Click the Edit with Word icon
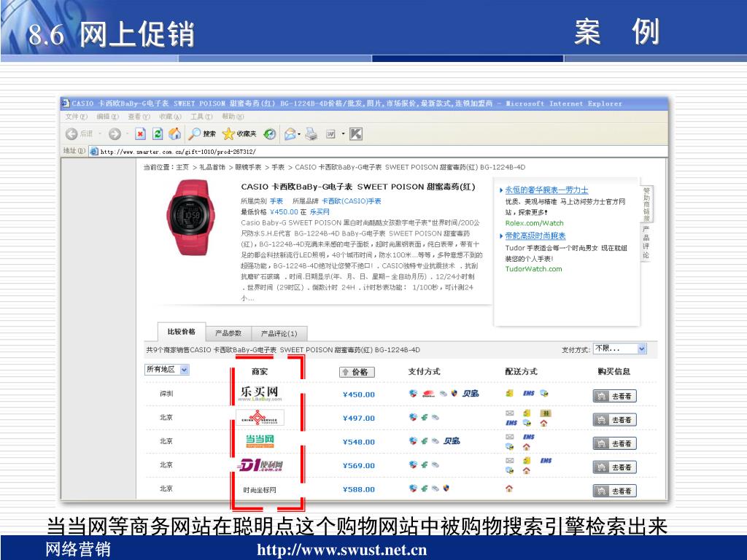Image resolution: width=747 pixels, height=560 pixels. pyautogui.click(x=330, y=134)
